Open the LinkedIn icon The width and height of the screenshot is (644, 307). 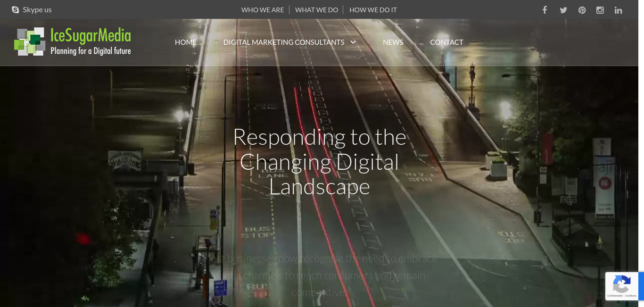(619, 10)
